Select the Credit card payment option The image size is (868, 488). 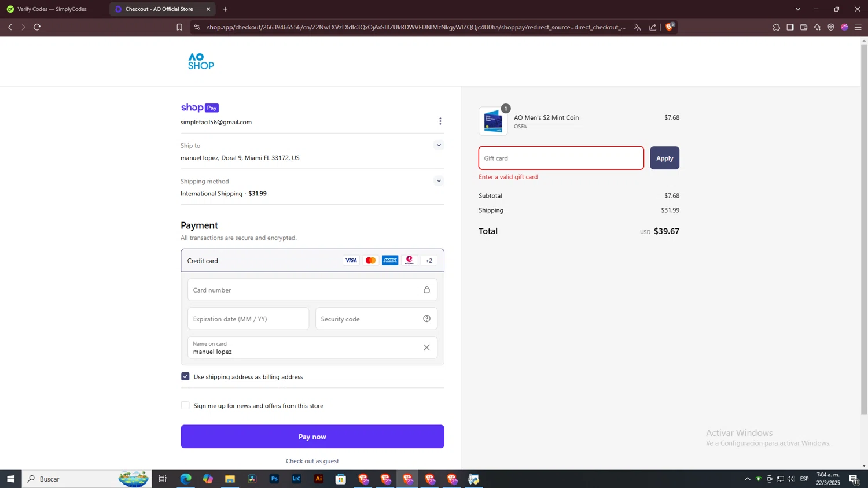[x=312, y=260]
